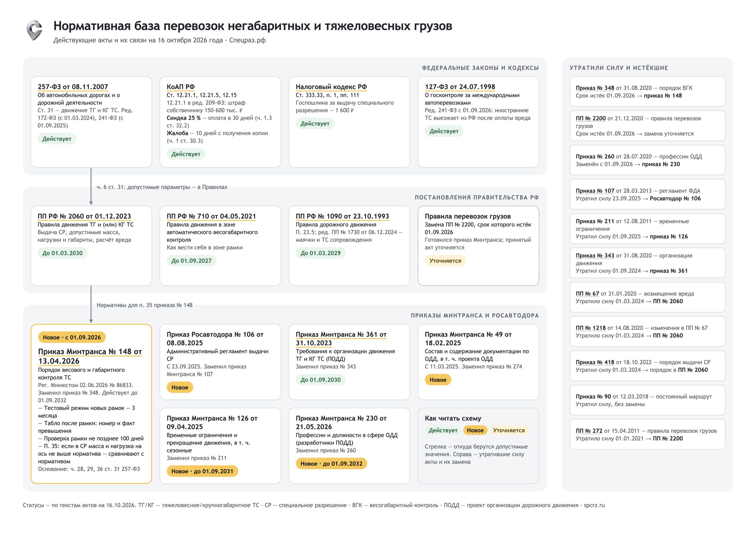Open Приказ Минтранса № 148 link
756x535 pixels.
click(90, 356)
